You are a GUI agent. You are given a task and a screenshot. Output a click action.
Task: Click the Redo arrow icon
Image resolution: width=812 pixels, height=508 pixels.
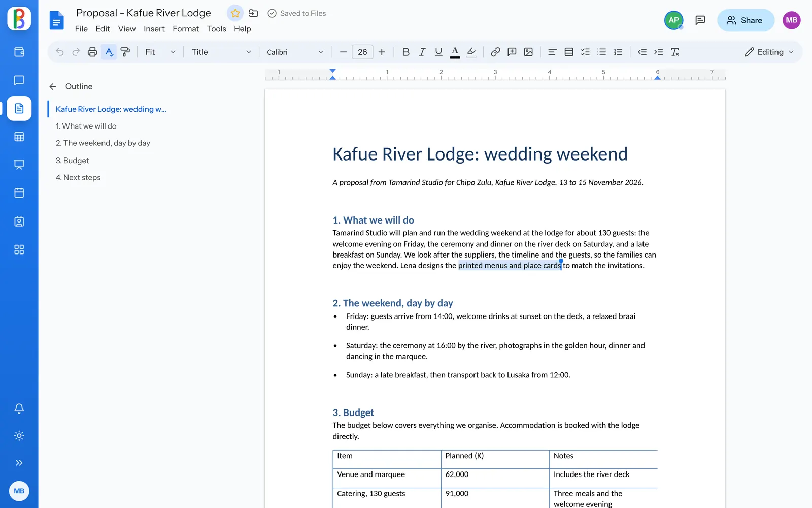tap(76, 52)
